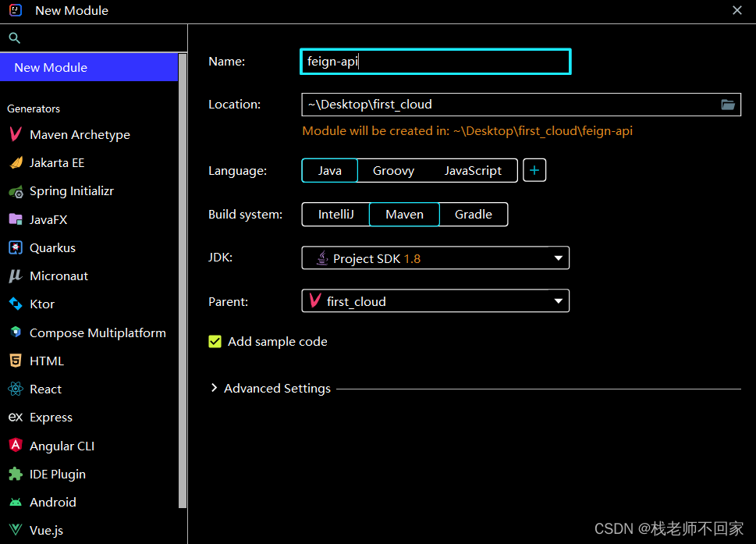
Task: Toggle the Add sample code checkbox
Action: coord(215,341)
